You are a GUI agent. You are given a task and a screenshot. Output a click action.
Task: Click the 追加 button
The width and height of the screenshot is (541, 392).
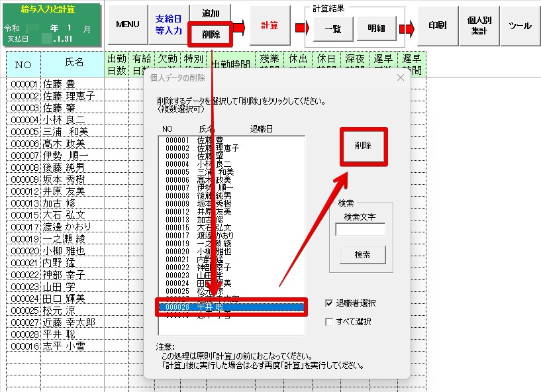210,13
